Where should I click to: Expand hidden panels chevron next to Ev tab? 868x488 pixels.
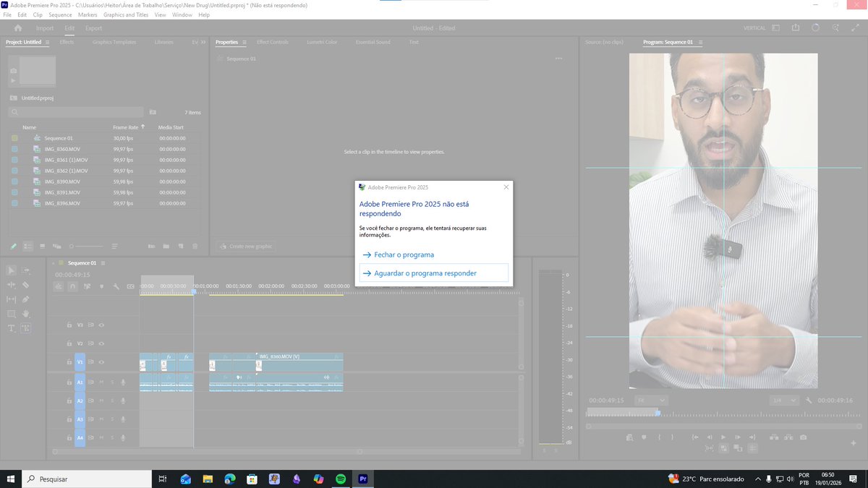[x=203, y=42]
